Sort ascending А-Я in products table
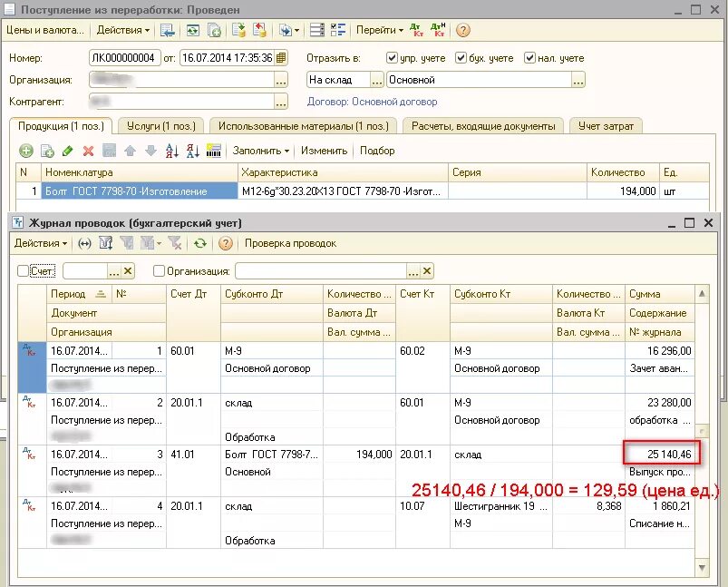This screenshot has width=728, height=587. (171, 151)
